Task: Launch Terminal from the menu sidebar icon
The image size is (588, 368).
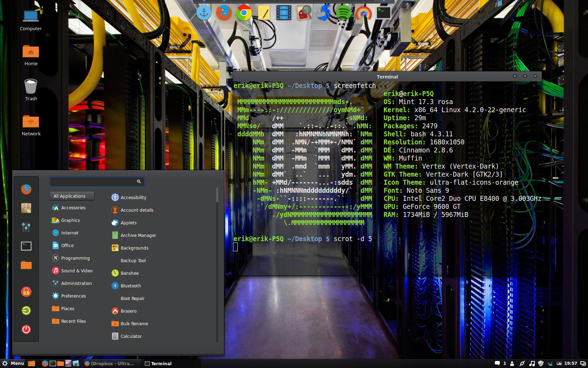Action: 26,246
